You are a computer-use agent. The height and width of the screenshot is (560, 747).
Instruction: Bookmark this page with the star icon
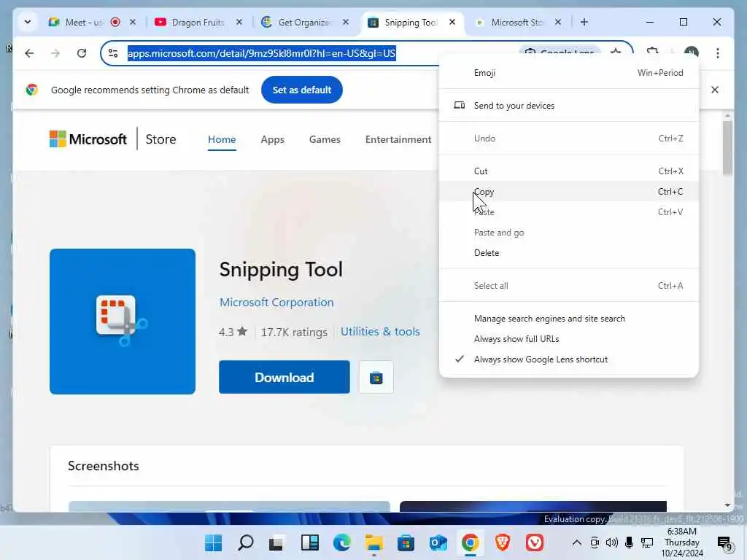coord(616,52)
